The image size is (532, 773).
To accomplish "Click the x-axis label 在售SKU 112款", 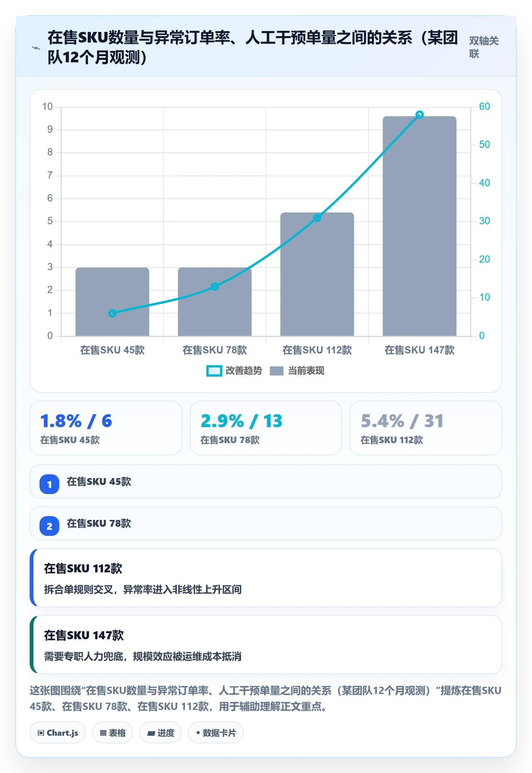I will tap(317, 350).
